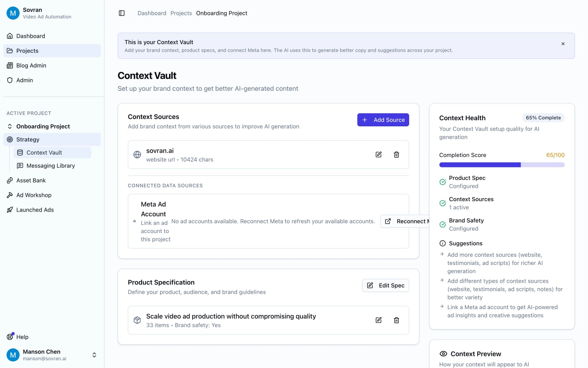Expand the Strategy section

[10, 139]
